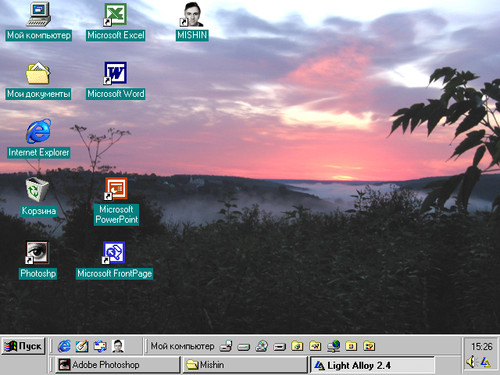
Task: Click the blue arrows quick launch icon
Action: (100, 346)
